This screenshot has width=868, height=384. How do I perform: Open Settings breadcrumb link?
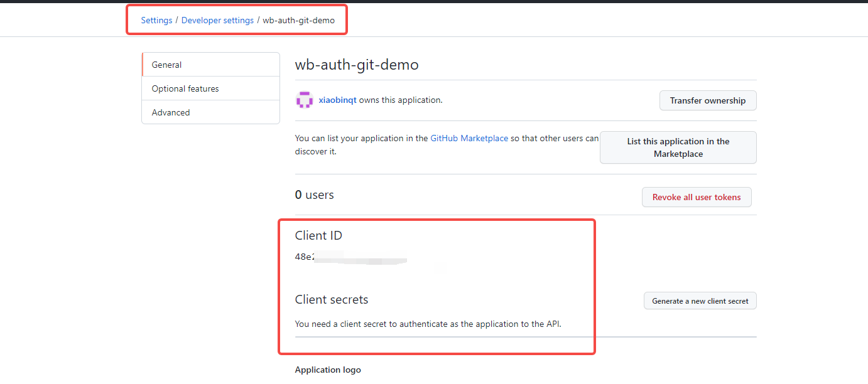tap(156, 20)
